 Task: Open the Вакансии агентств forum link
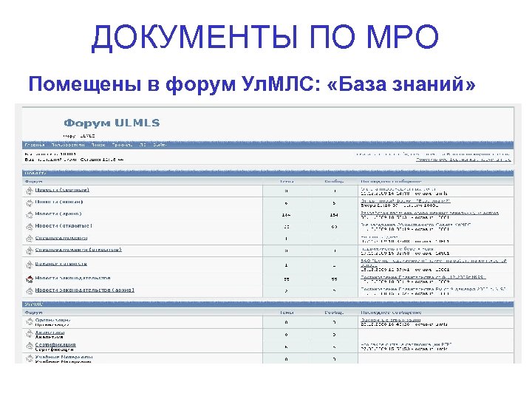coord(61,264)
